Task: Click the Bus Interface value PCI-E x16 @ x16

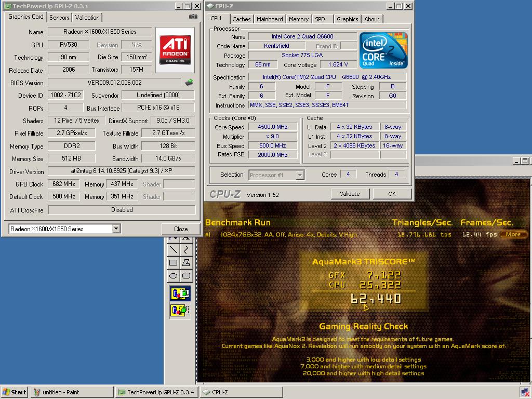Action: click(x=158, y=108)
